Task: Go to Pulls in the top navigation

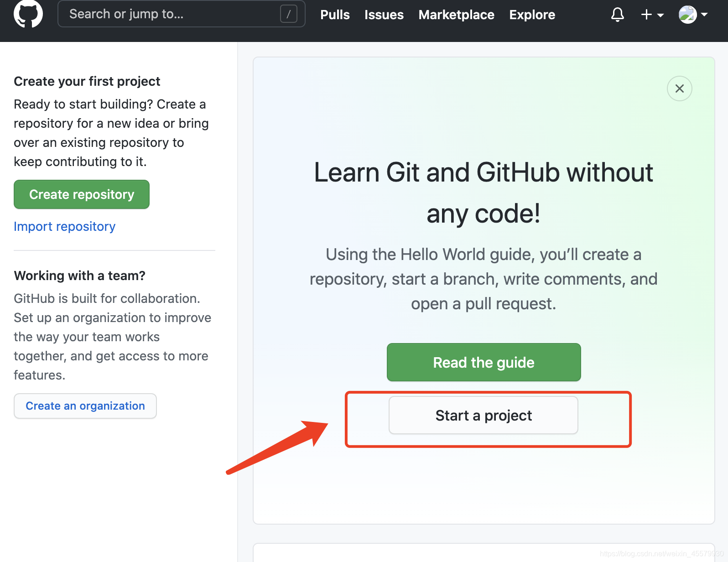Action: 335,15
